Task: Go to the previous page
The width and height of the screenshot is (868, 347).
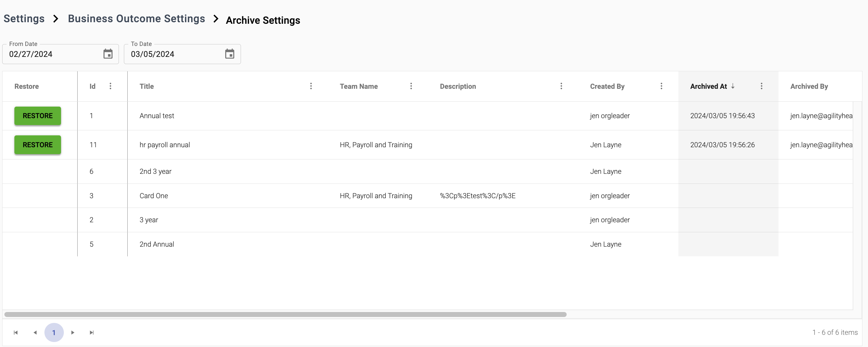Action: pyautogui.click(x=35, y=333)
